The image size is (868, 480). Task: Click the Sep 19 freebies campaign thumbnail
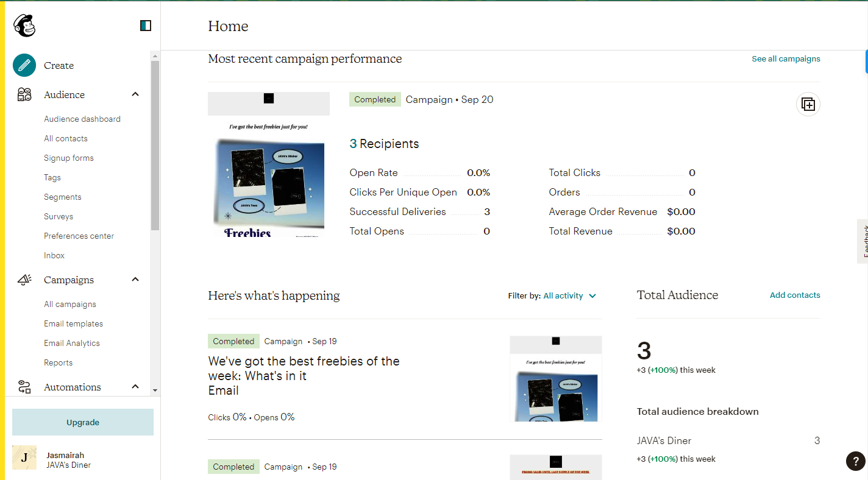[556, 378]
